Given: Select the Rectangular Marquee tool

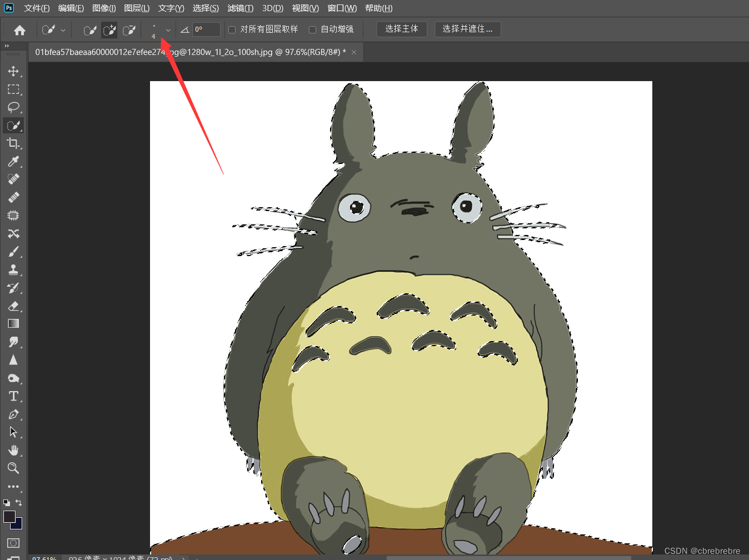Looking at the screenshot, I should point(13,89).
